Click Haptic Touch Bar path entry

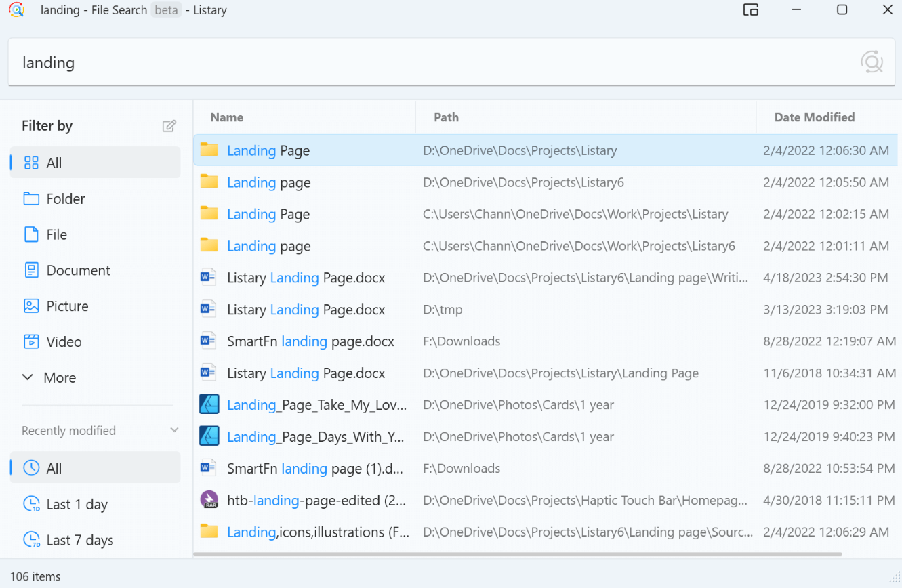point(586,501)
